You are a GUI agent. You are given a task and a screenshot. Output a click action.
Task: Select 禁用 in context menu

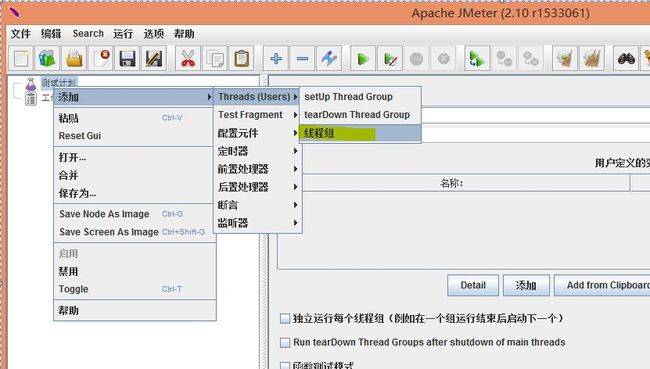(134, 272)
